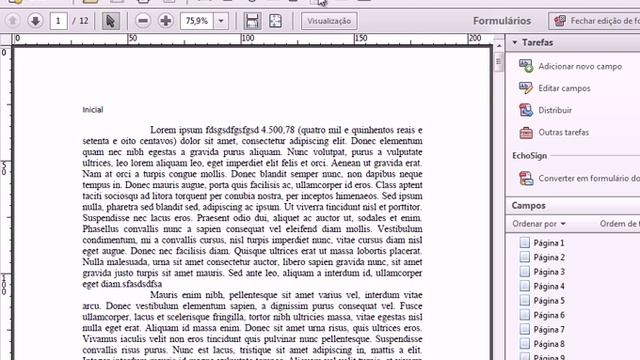Click the Página 8 page icon
The width and height of the screenshot is (640, 360).
524,344
